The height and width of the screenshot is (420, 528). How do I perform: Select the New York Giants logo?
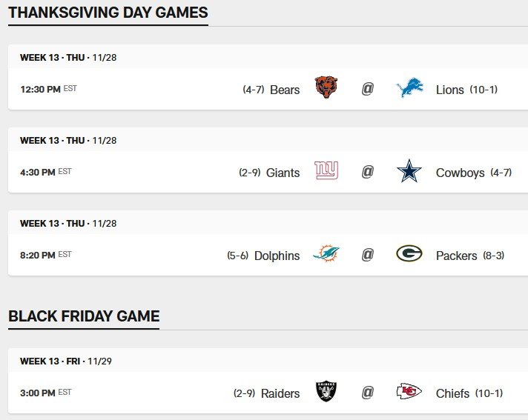(x=326, y=171)
